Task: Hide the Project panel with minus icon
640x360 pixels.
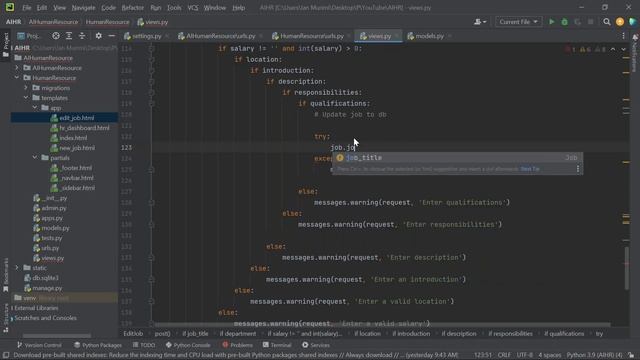Action: 111,36
